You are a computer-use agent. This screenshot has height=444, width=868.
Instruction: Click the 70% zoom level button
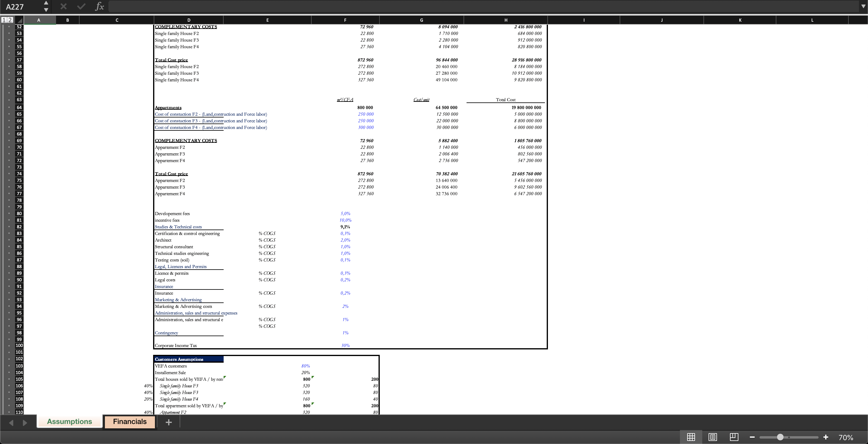pos(846,437)
